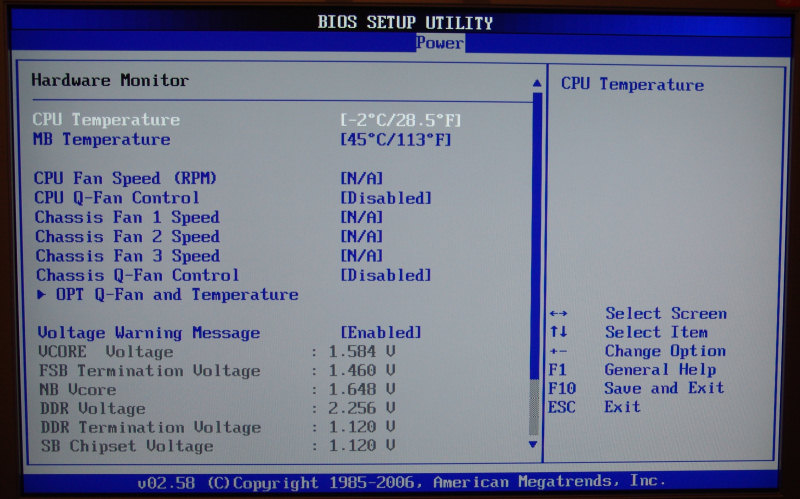Click the triangle beside OPT Q-Fan
Image resolution: width=800 pixels, height=499 pixels.
coord(42,295)
